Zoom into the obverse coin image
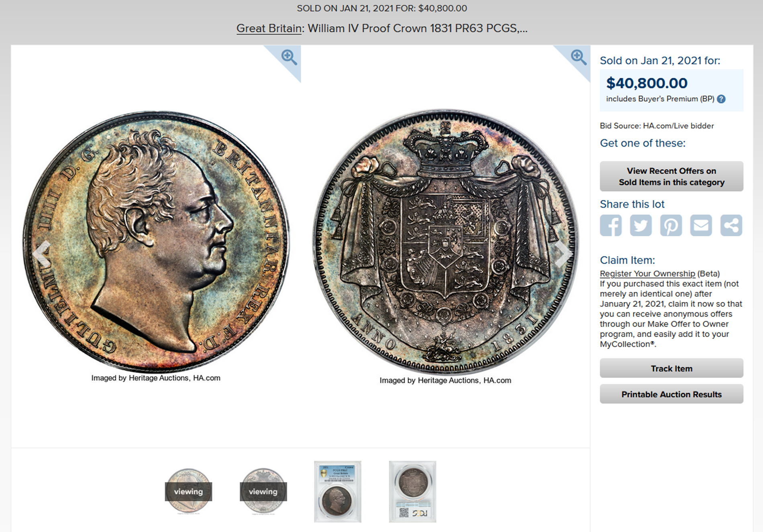Viewport: 763px width, 532px height. point(289,57)
